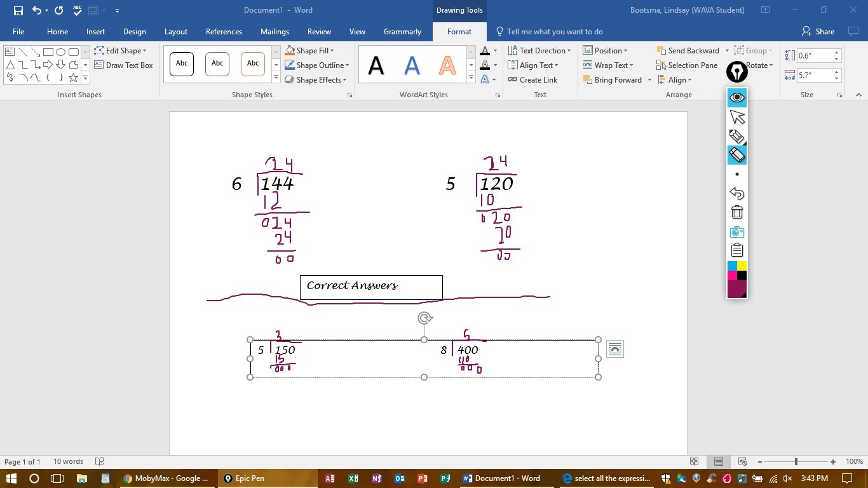Open the References ribbon tab
This screenshot has height=488, width=868.
[224, 32]
